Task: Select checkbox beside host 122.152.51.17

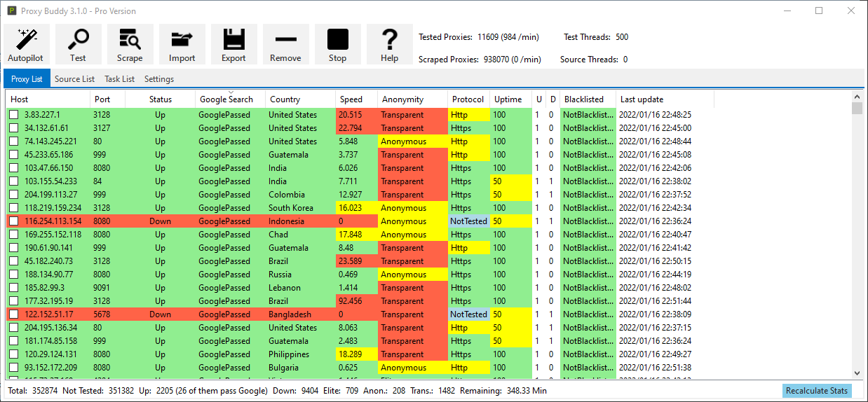Action: click(14, 314)
